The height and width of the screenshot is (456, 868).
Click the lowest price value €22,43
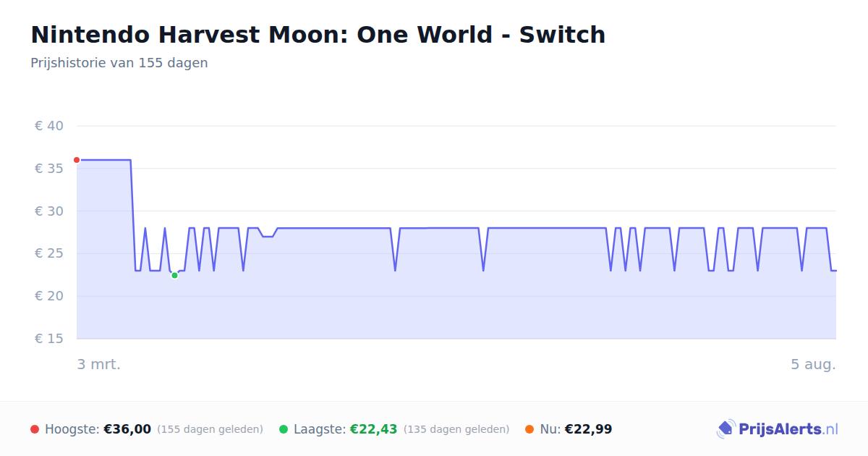[374, 429]
